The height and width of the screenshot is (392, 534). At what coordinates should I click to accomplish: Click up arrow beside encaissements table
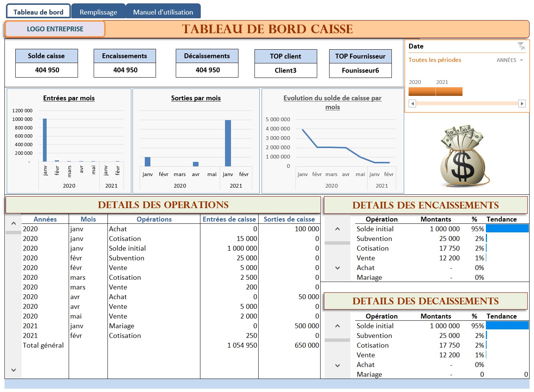[337, 229]
